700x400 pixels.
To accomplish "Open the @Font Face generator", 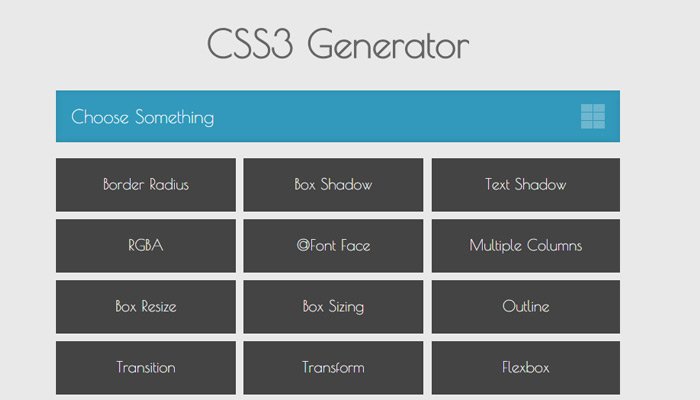I will point(333,246).
